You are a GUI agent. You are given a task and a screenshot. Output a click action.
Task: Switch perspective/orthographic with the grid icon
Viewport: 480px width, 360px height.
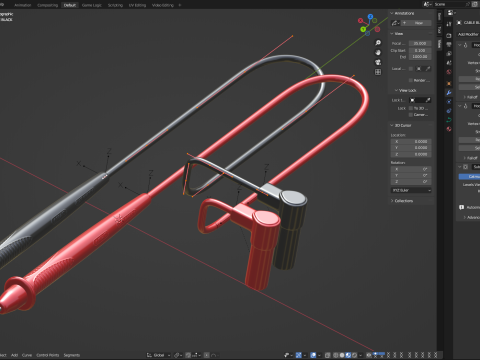[x=378, y=72]
